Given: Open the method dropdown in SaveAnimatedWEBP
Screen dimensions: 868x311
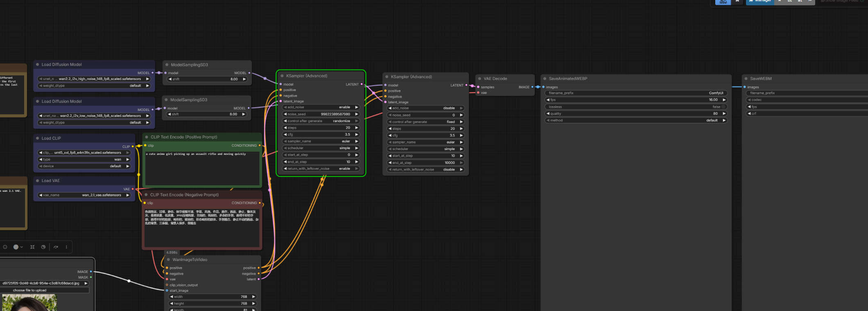Looking at the screenshot, I should click(x=636, y=120).
